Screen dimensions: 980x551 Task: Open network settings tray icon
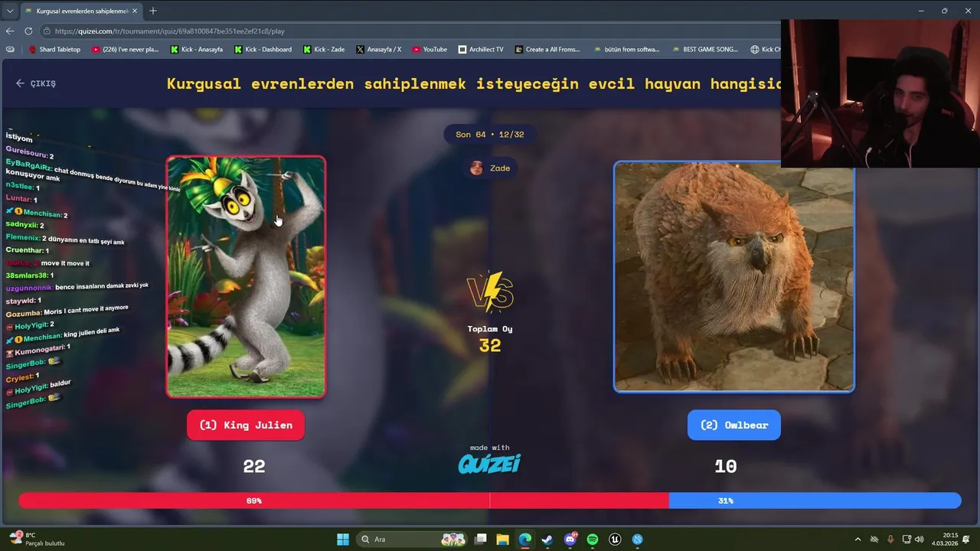click(x=906, y=540)
